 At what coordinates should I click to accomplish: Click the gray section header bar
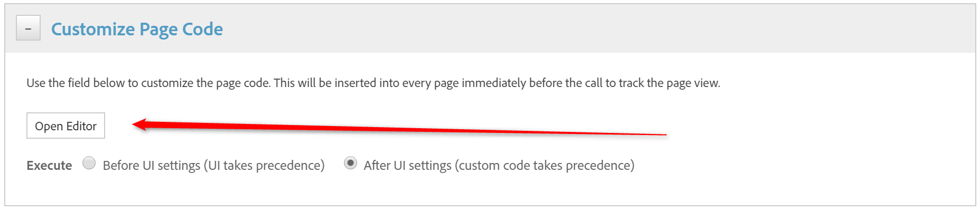(581, 29)
